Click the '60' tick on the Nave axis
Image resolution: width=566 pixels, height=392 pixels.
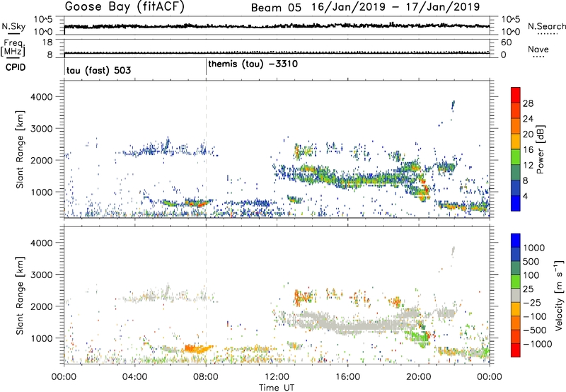tap(507, 42)
